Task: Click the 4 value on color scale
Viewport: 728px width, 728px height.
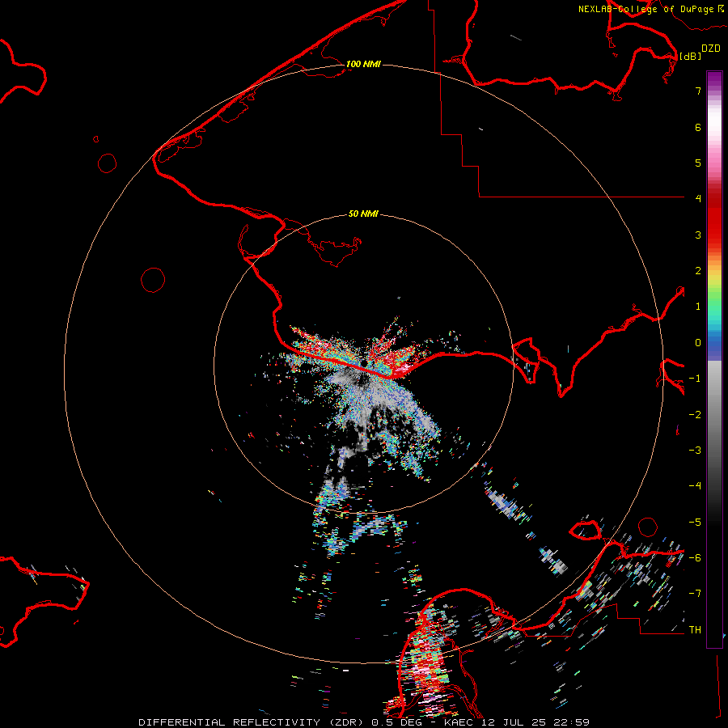Action: click(698, 199)
